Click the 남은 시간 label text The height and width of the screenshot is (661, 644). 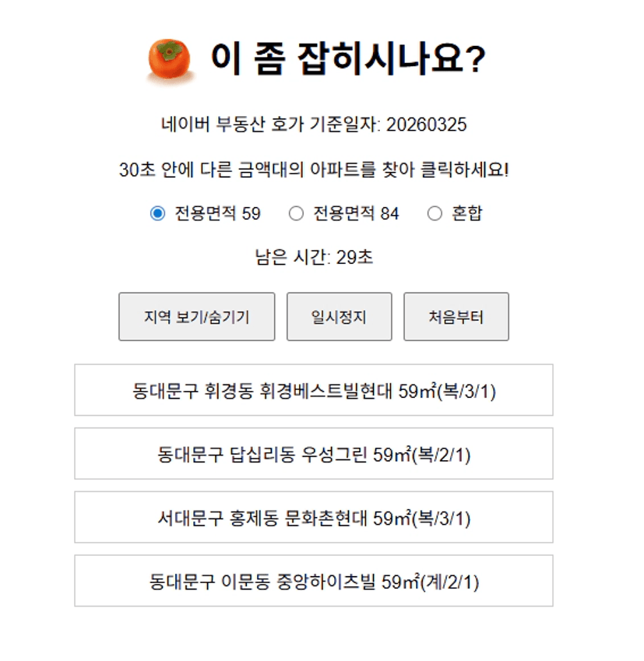coord(294,258)
